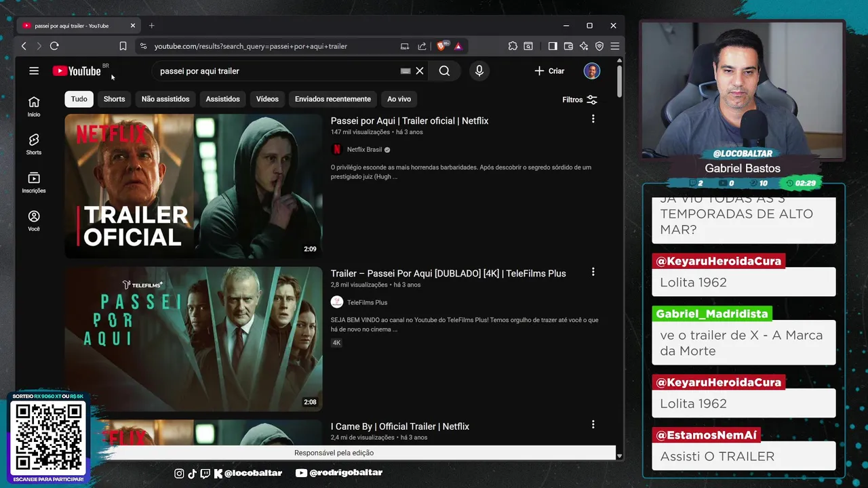Open more options for TeleFilms Plus trailer

[x=593, y=272]
